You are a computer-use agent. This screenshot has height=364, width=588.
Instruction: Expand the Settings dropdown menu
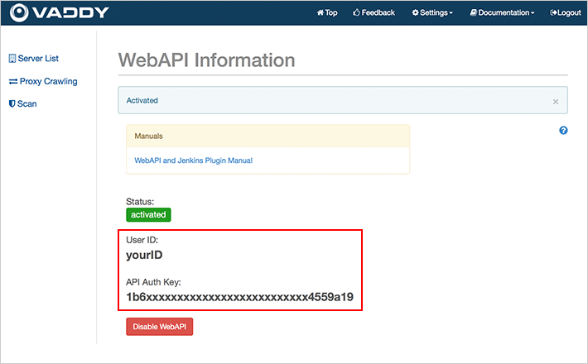point(432,12)
